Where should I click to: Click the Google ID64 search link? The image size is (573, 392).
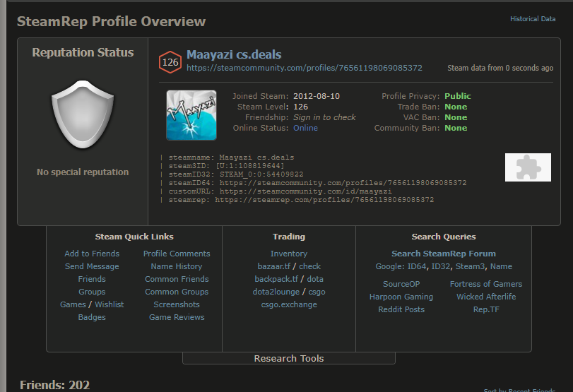click(x=417, y=266)
